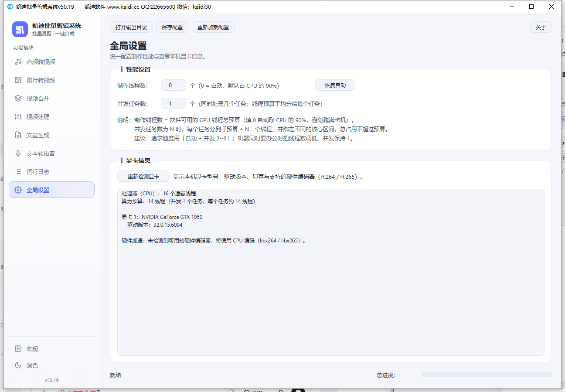The width and height of the screenshot is (565, 392).
Task: Click the layers icon beside 视频合并
Action: click(x=18, y=99)
